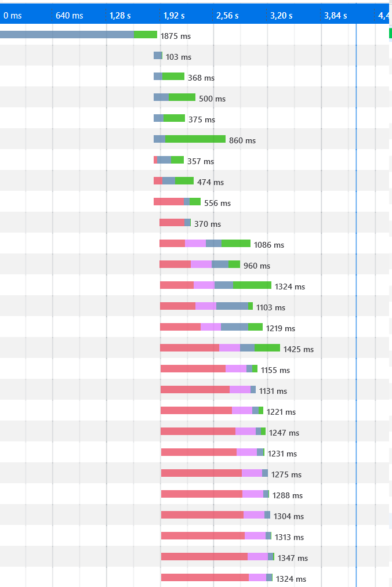Screen dimensions: 392x587
Task: Click the 368 ms duration label
Action: [201, 78]
